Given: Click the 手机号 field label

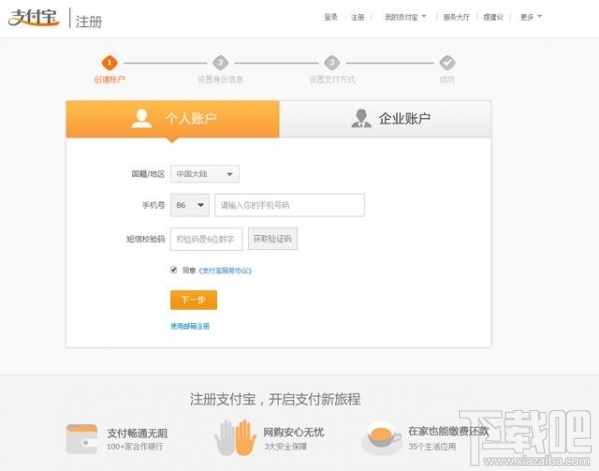Looking at the screenshot, I should (x=153, y=205).
